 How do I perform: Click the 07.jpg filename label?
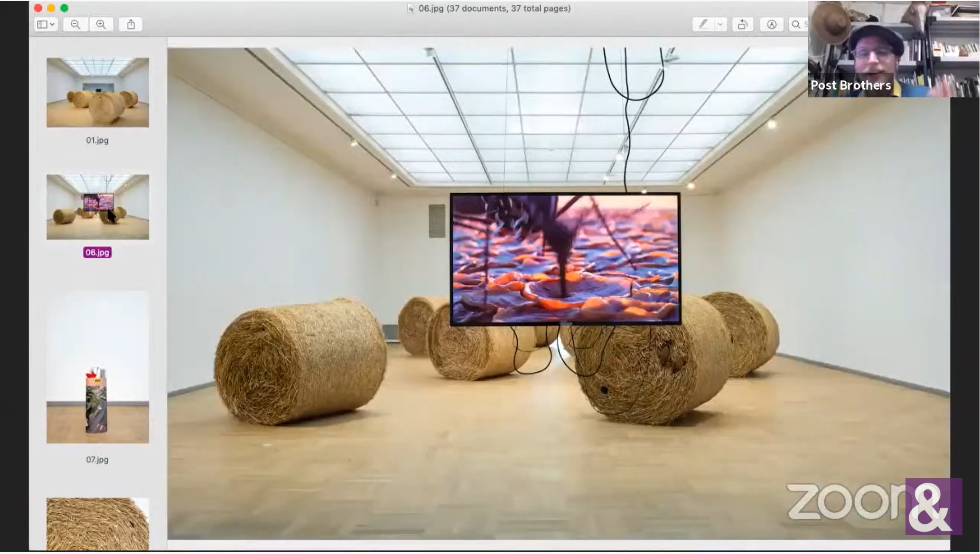[97, 460]
